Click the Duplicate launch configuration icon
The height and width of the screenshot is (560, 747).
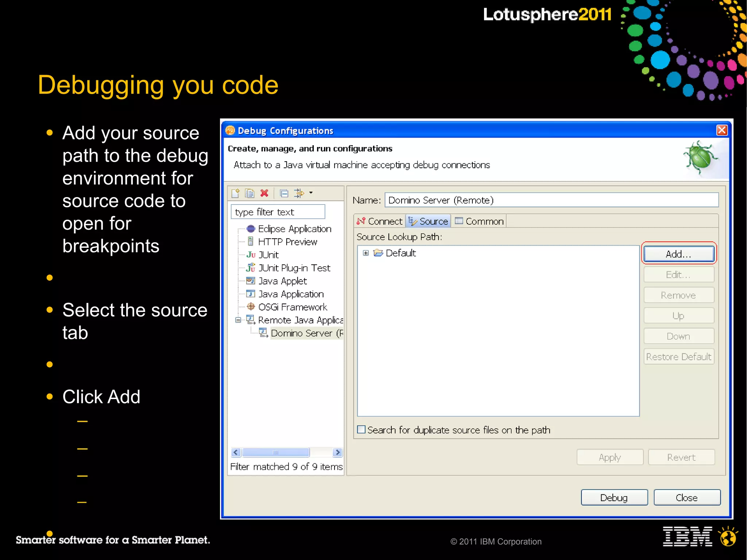point(250,193)
